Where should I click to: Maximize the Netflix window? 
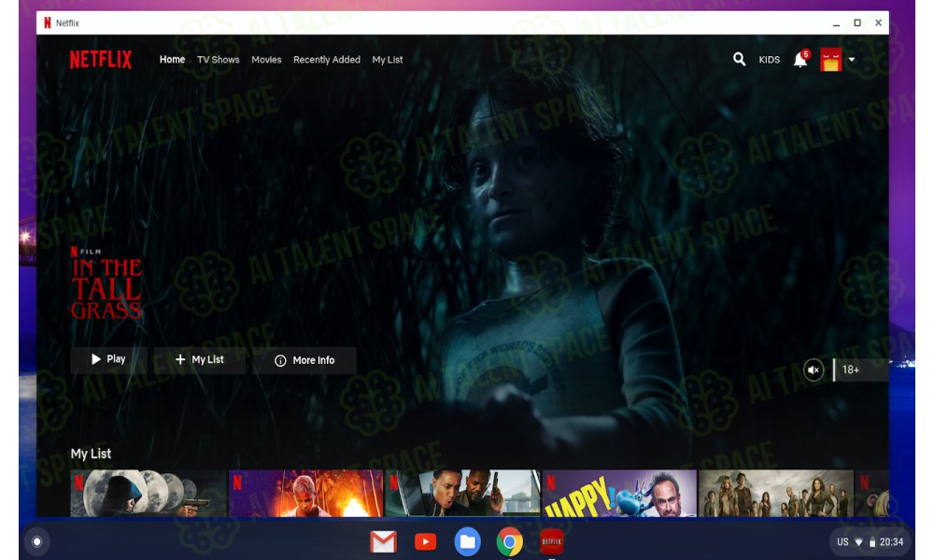(x=857, y=22)
